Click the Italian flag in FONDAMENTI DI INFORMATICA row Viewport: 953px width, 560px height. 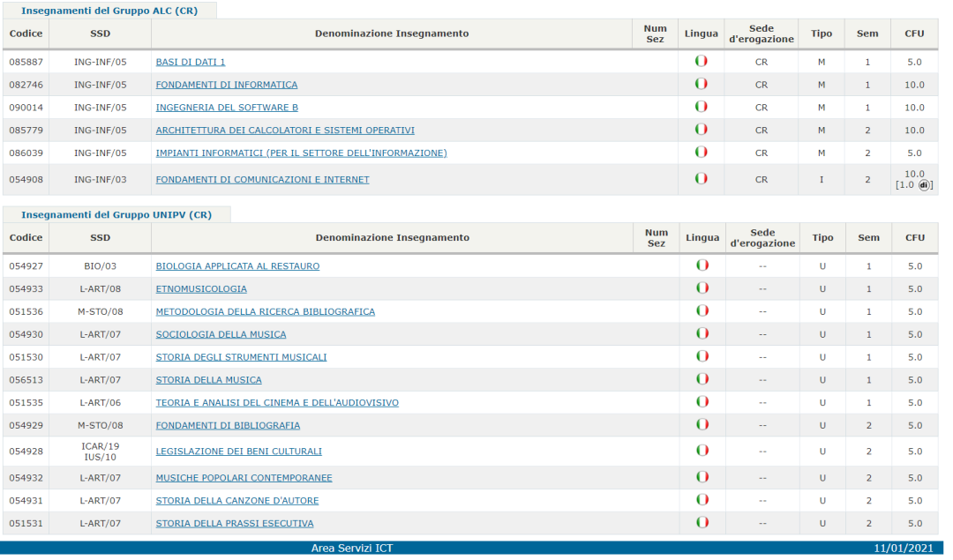pos(701,84)
